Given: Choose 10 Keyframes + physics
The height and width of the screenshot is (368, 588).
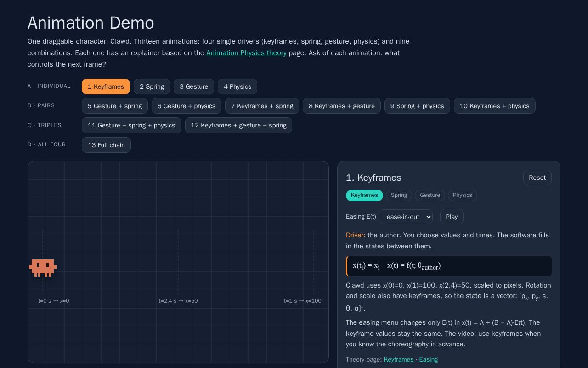Looking at the screenshot, I should click(x=495, y=106).
